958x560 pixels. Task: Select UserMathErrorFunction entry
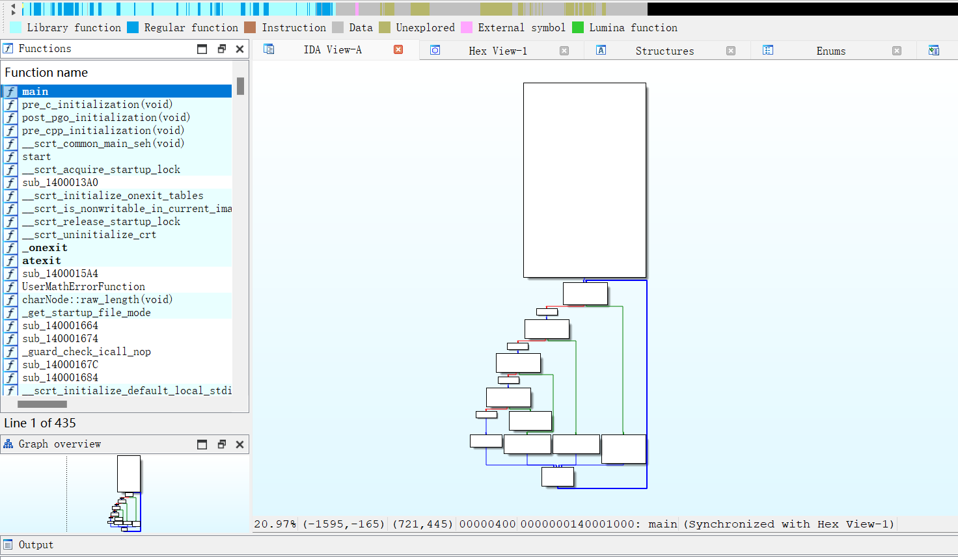tap(117, 286)
